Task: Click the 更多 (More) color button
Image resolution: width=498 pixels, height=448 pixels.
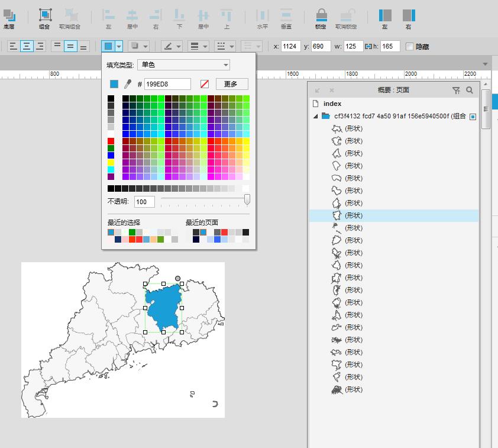Action: click(231, 84)
